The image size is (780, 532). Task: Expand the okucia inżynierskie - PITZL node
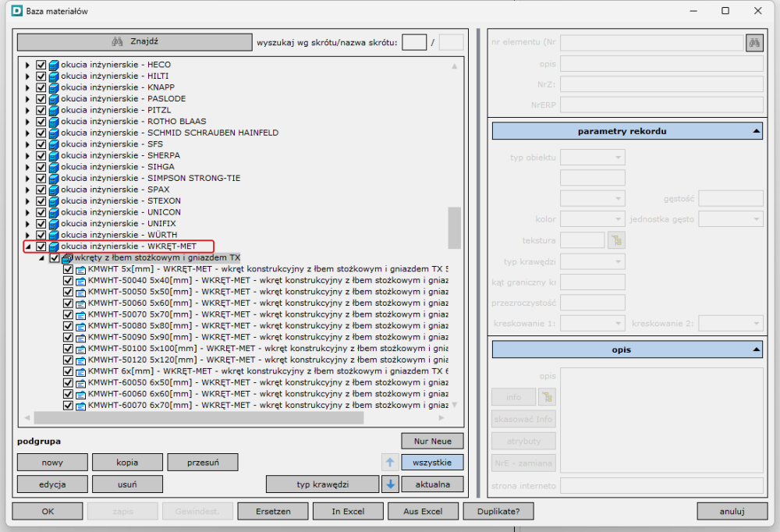tap(27, 110)
